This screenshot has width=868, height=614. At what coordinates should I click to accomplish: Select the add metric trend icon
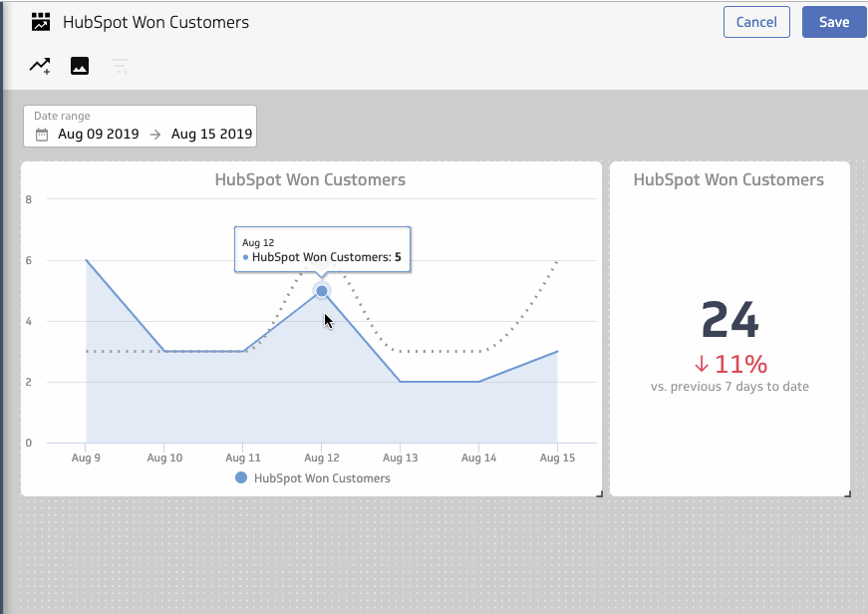point(39,66)
